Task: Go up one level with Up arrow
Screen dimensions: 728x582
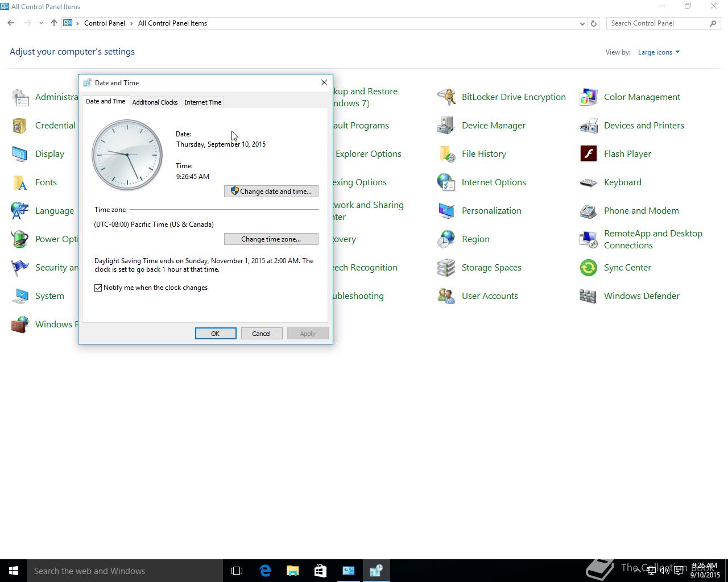Action: point(54,23)
